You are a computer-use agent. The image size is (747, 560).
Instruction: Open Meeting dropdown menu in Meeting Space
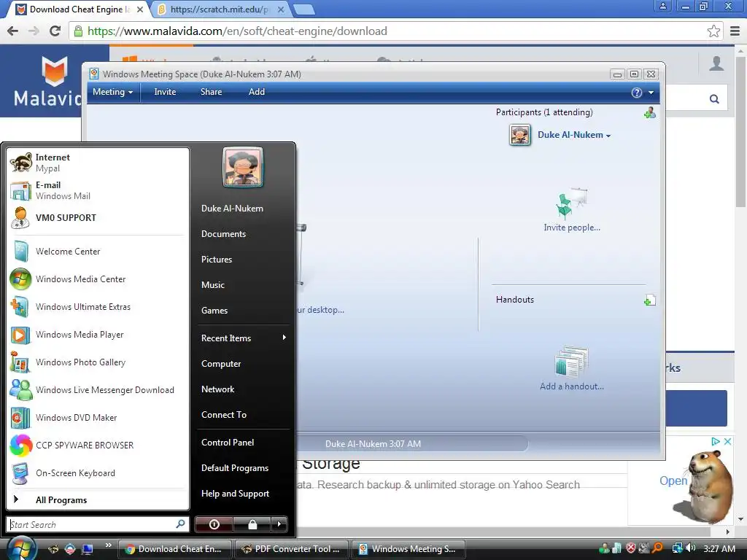pyautogui.click(x=113, y=92)
